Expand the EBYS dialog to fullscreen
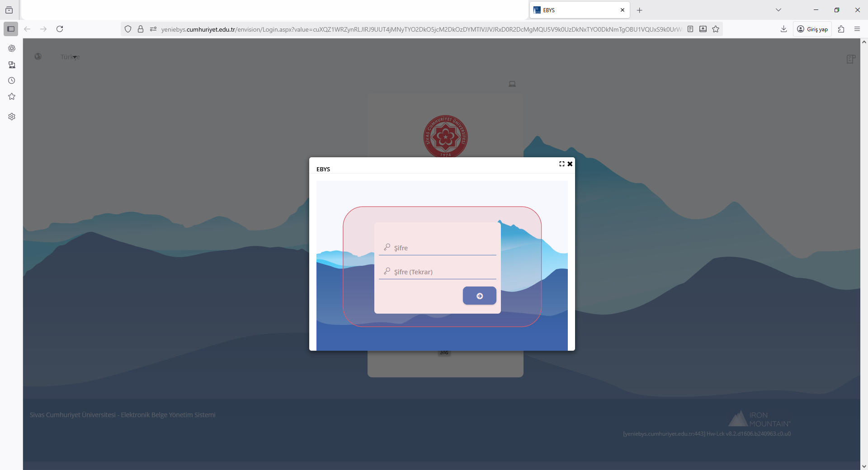The width and height of the screenshot is (868, 470). pyautogui.click(x=562, y=164)
